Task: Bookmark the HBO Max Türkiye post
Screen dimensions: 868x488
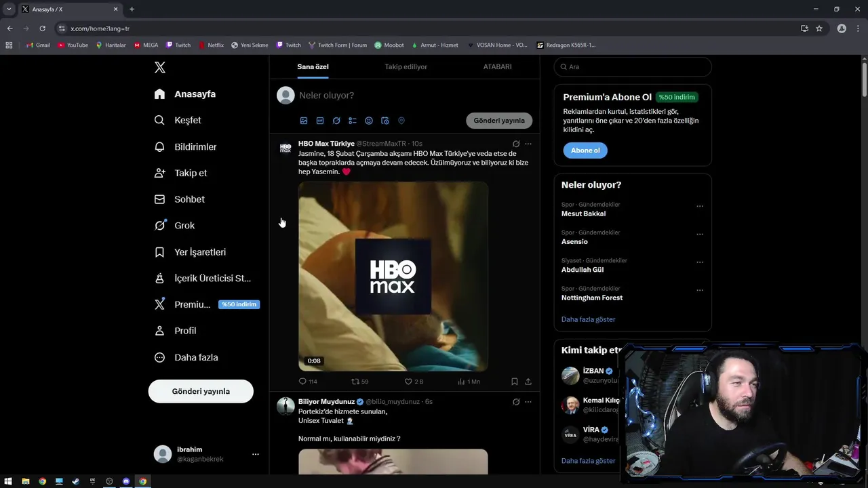Action: (515, 382)
